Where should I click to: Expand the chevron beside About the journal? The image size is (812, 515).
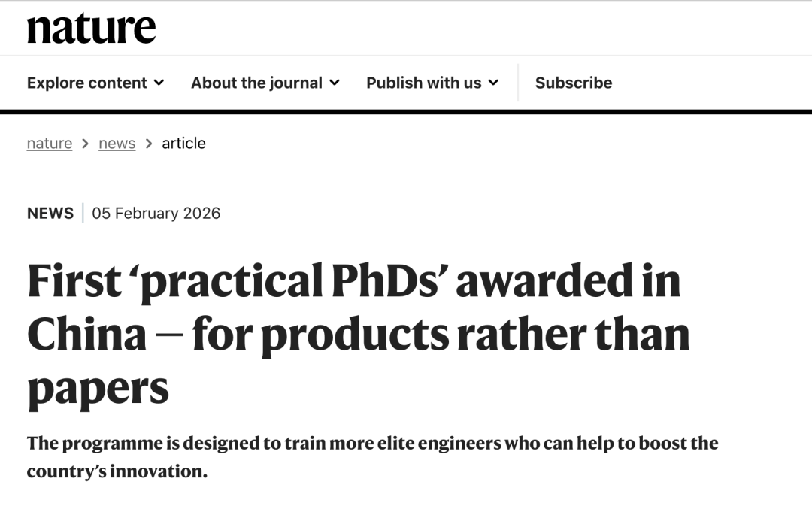pos(335,83)
